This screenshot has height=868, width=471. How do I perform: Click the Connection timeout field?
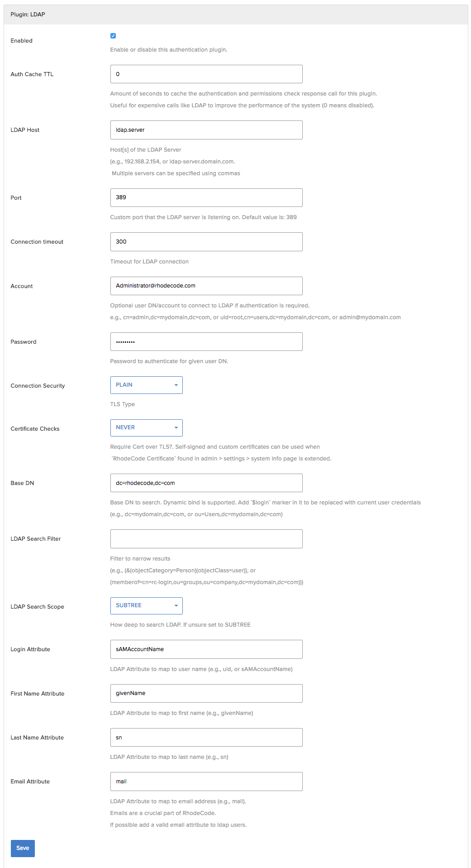pyautogui.click(x=206, y=242)
